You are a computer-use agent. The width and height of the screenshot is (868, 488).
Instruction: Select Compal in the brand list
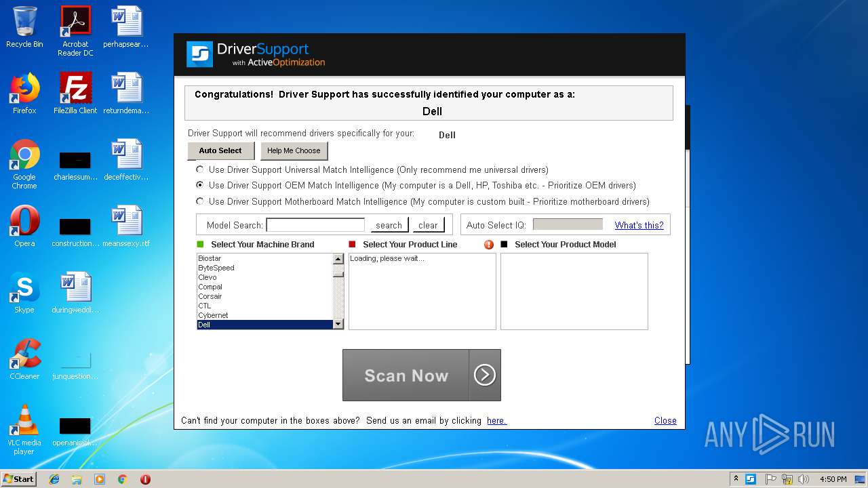[264, 287]
